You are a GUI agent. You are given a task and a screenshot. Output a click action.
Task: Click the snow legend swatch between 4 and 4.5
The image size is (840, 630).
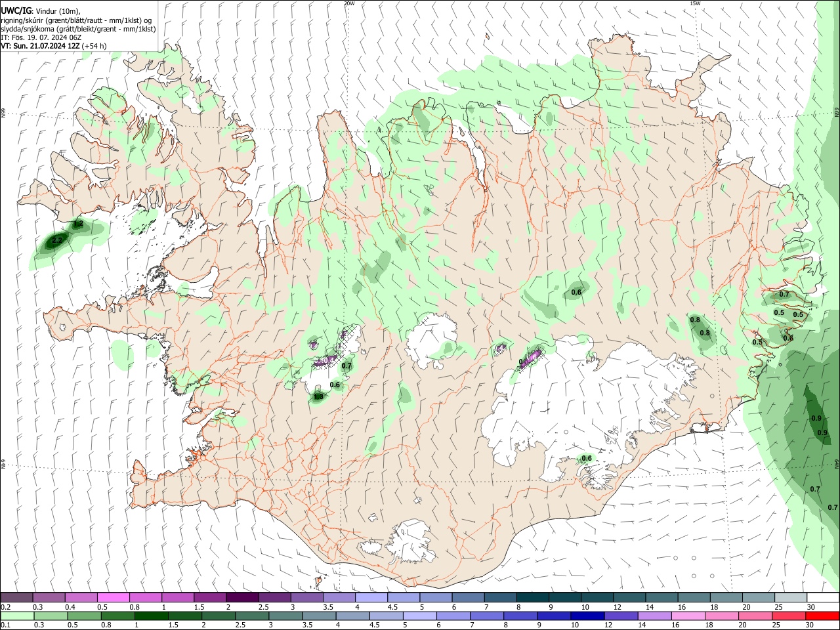point(371,597)
